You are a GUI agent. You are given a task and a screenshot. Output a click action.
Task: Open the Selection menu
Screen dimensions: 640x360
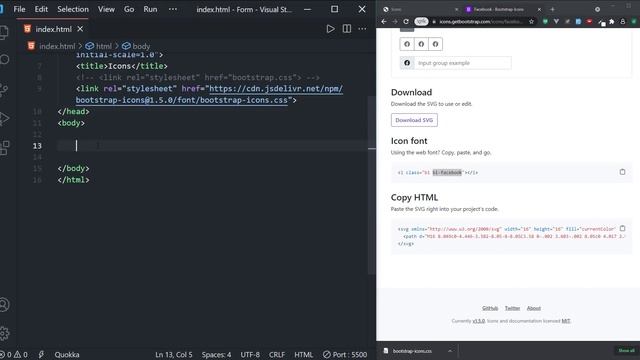pos(73,9)
